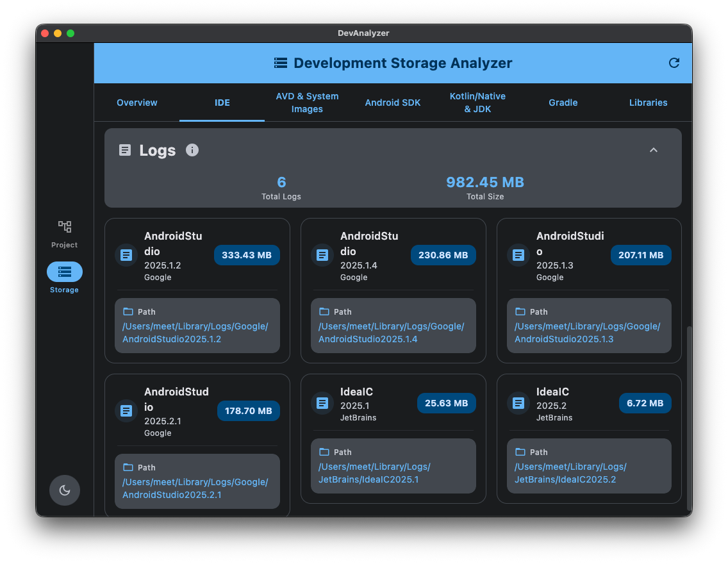The image size is (728, 564).
Task: Open the Kotlin/Native & JDK tab
Action: [478, 103]
